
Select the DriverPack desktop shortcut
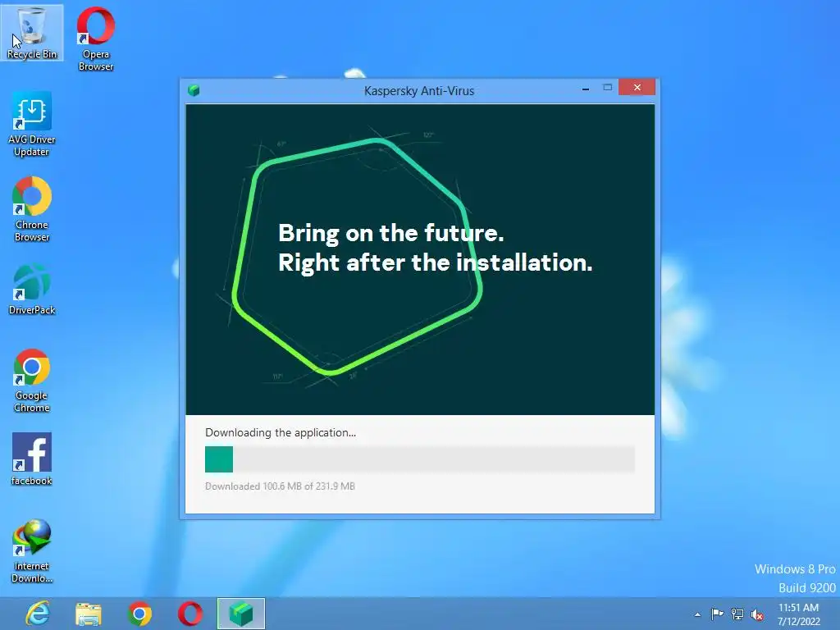click(32, 290)
